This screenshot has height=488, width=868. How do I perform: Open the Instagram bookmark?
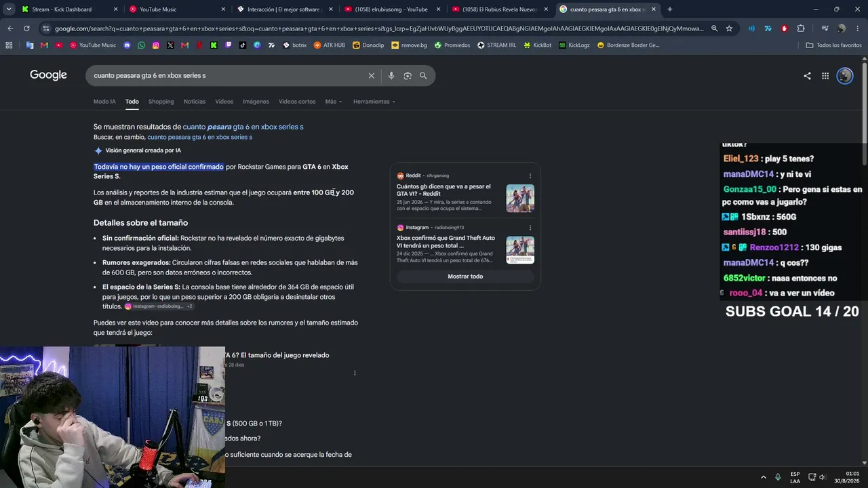156,45
